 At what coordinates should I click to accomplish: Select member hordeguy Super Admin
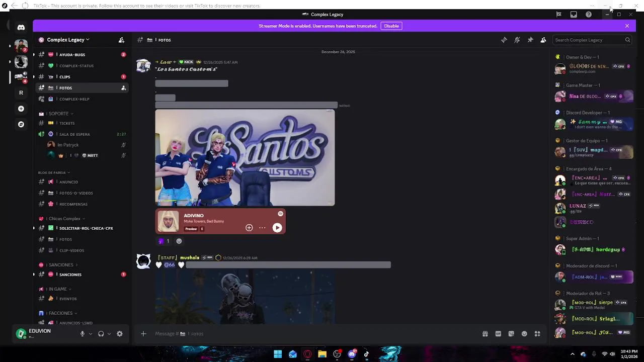pos(592,249)
